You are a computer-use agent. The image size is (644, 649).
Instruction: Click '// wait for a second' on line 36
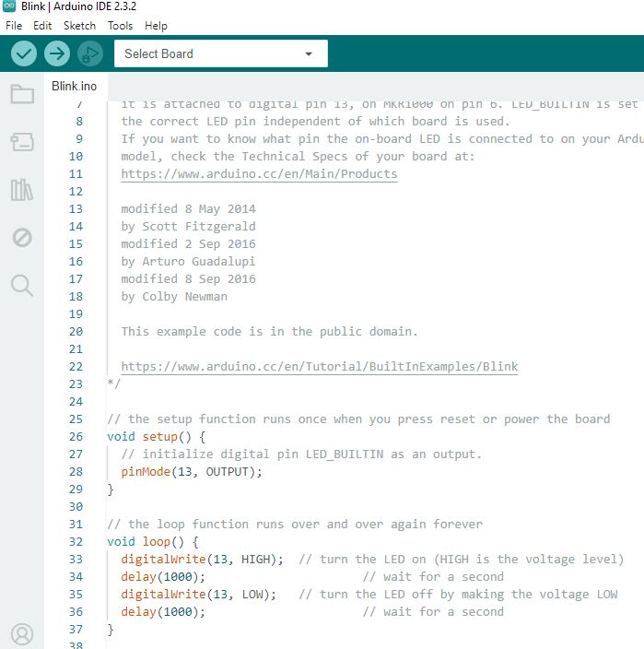point(433,612)
